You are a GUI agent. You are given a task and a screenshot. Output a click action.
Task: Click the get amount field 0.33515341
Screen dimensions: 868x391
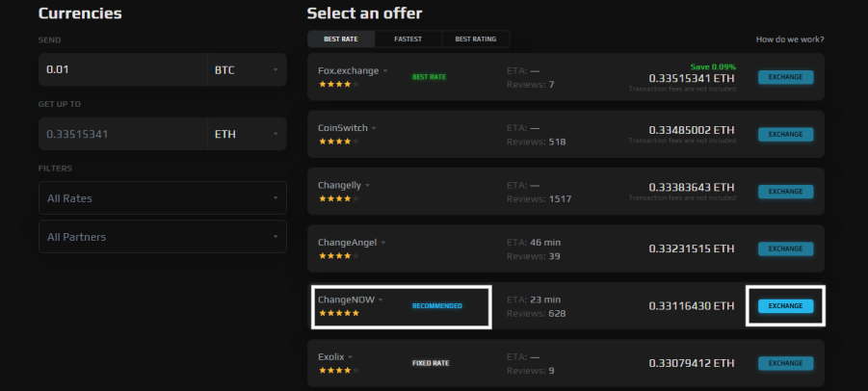[x=123, y=134]
